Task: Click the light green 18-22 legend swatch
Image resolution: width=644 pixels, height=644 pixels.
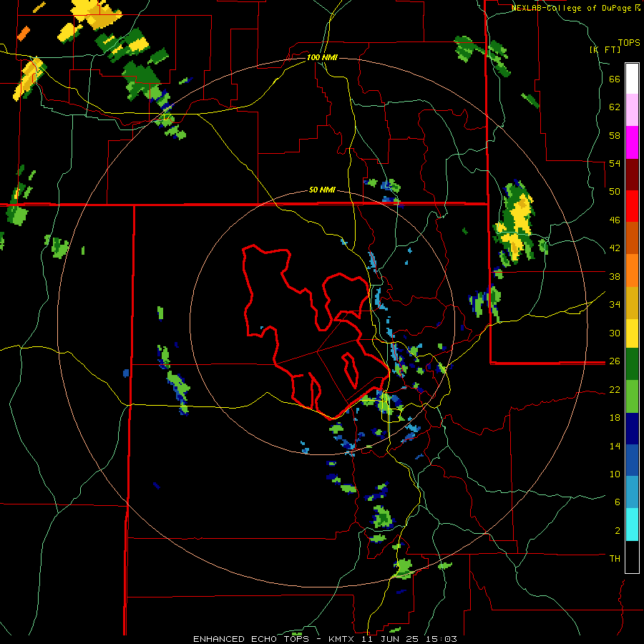Action: tap(632, 396)
